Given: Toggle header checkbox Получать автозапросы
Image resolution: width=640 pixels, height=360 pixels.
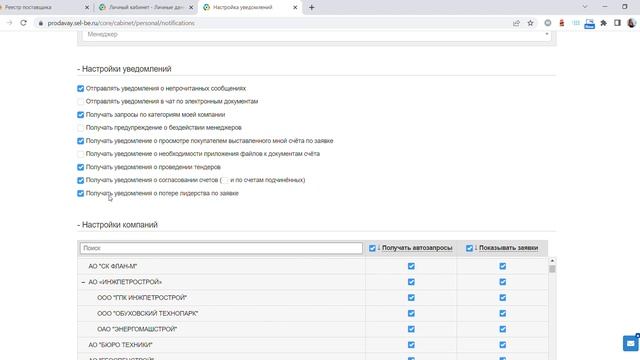Looking at the screenshot, I should coord(372,248).
